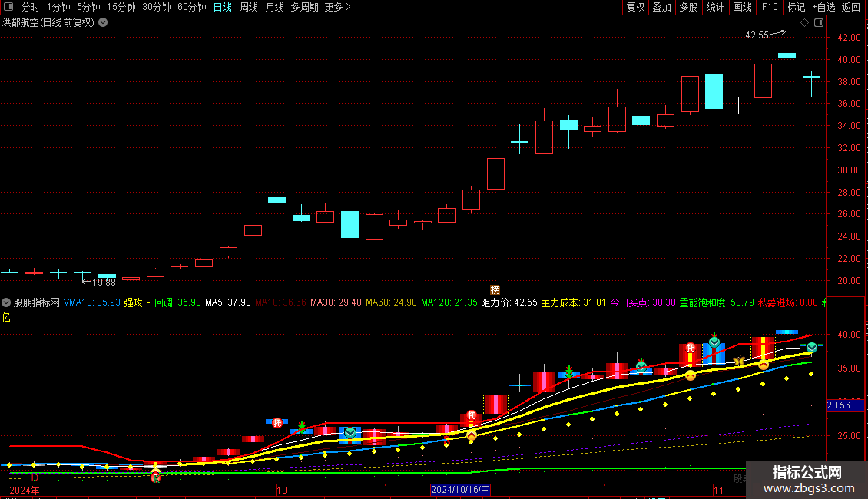Click the 阻力价: 42.55 value
The height and width of the screenshot is (499, 868).
[x=509, y=302]
